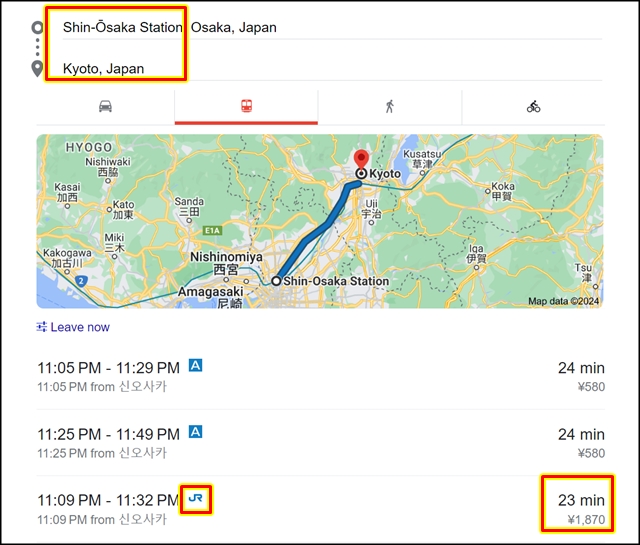Click the destination pin icon beside Kyoto, Japan
Viewport: 640px width, 545px height.
tap(37, 69)
